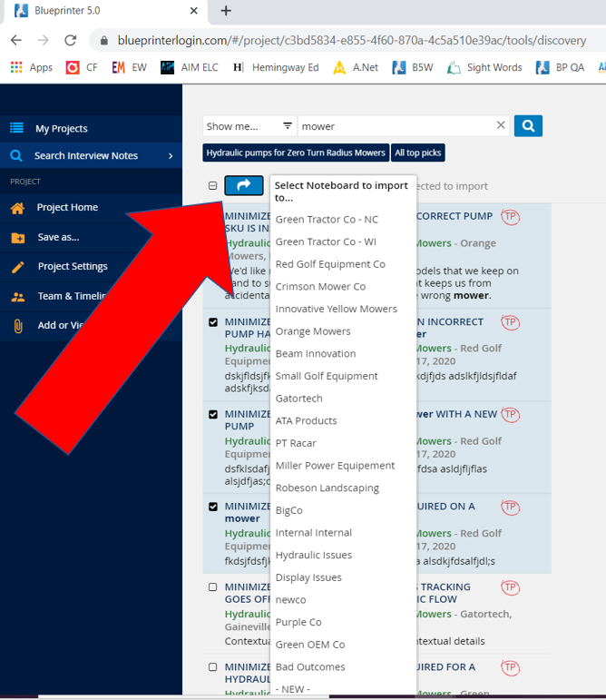
Task: Click the blue import arrow button
Action: pyautogui.click(x=243, y=185)
